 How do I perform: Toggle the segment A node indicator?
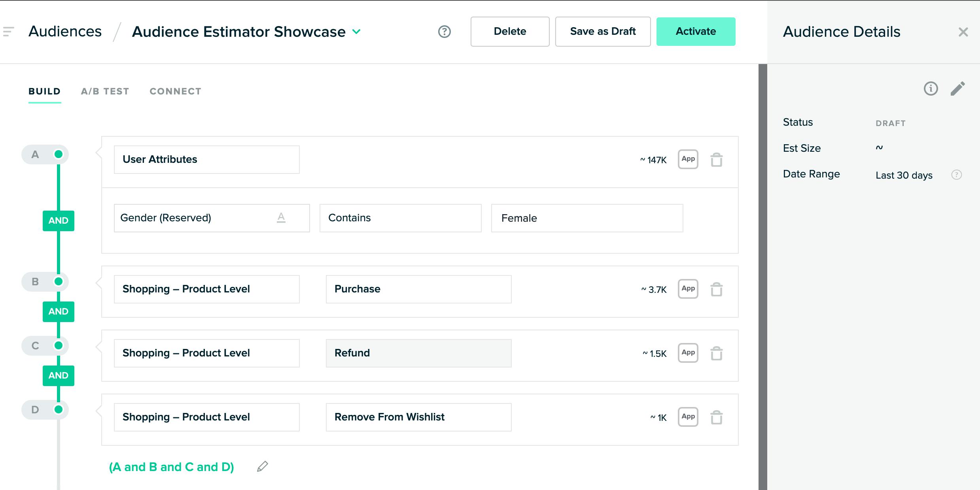59,155
